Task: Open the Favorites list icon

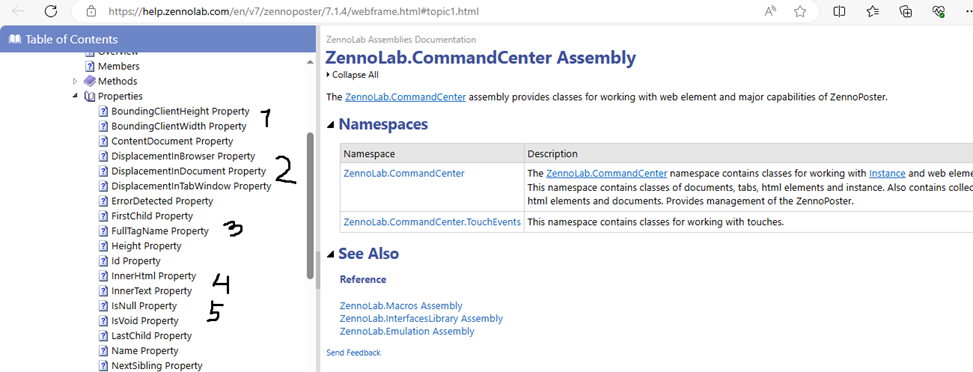Action: click(872, 11)
